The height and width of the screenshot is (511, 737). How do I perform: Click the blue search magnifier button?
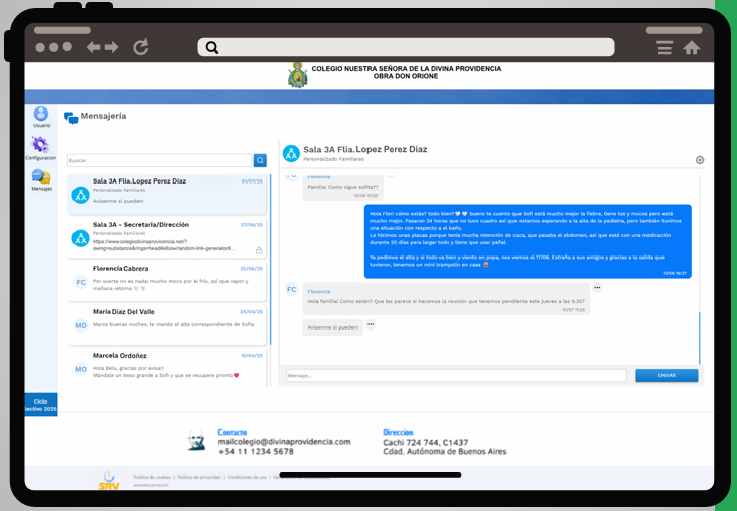260,160
